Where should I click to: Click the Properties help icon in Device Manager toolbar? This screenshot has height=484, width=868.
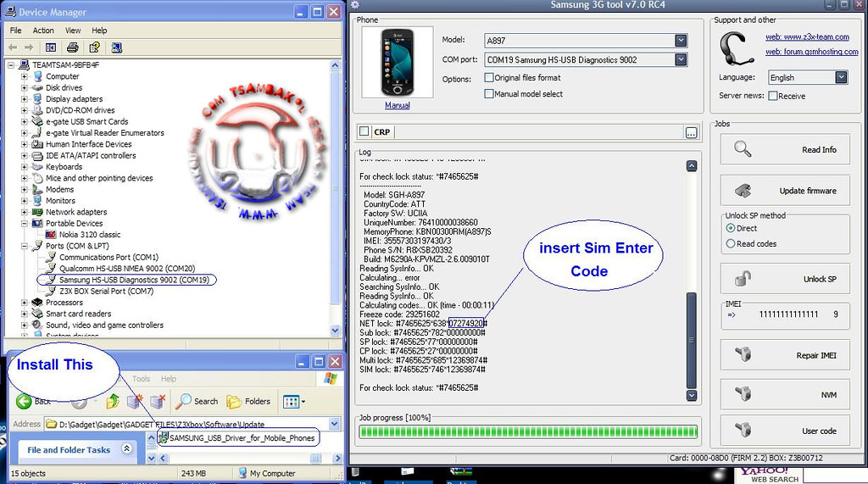point(95,47)
